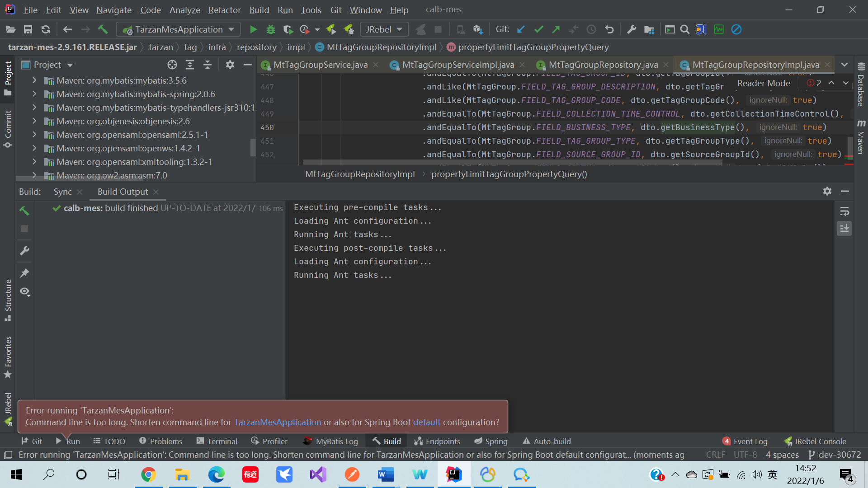The width and height of the screenshot is (868, 488).
Task: Toggle scroll to end in build output
Action: [844, 229]
